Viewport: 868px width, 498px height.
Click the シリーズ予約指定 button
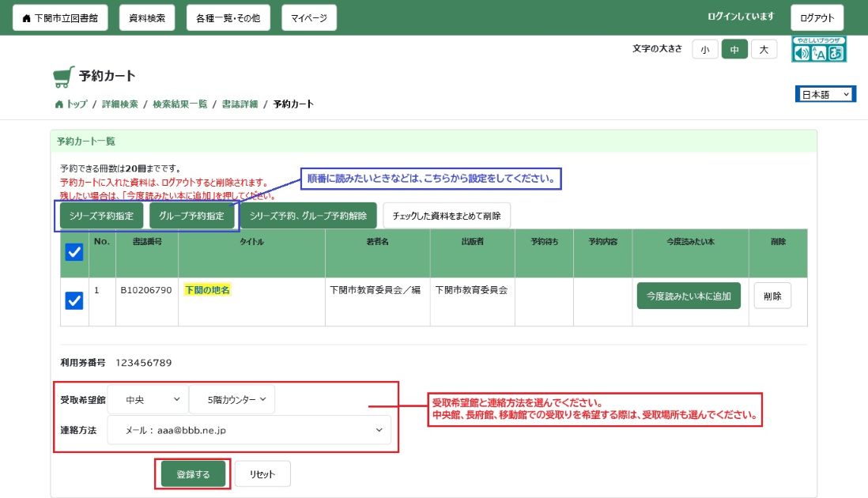(100, 216)
